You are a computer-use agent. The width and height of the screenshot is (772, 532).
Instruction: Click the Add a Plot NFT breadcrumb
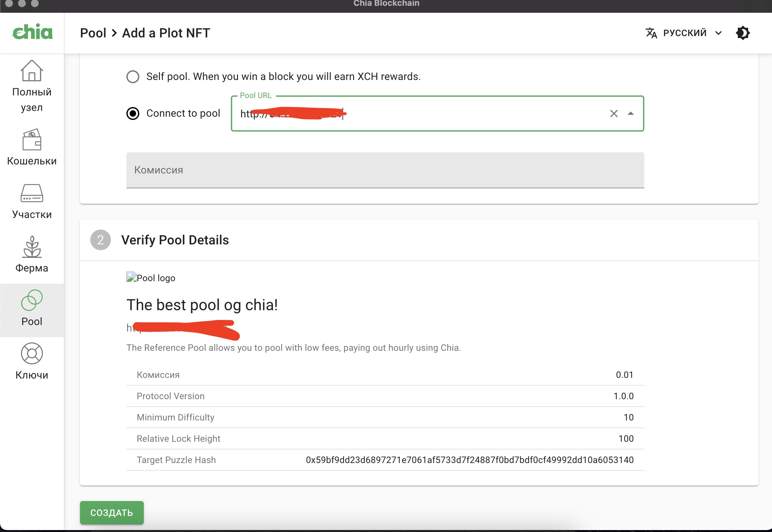tap(166, 33)
